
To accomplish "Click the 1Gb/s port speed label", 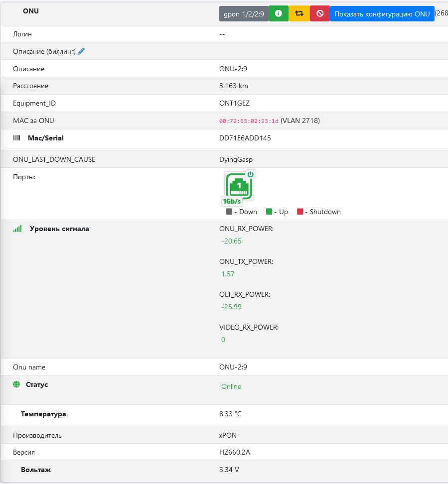I will coord(232,201).
